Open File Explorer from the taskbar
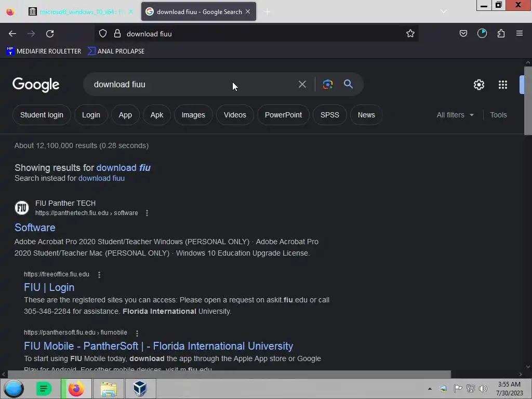The image size is (532, 399). coord(109,389)
